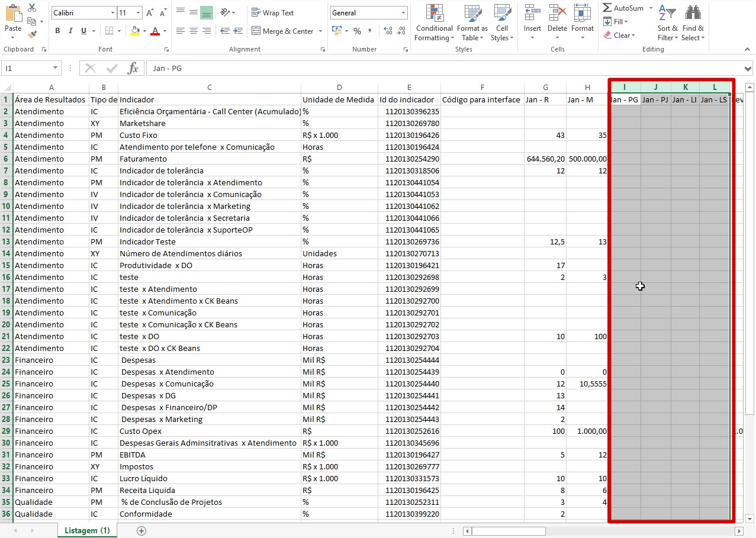Open Conditional Formatting menu
Screen dimensions: 756x538
coord(435,24)
